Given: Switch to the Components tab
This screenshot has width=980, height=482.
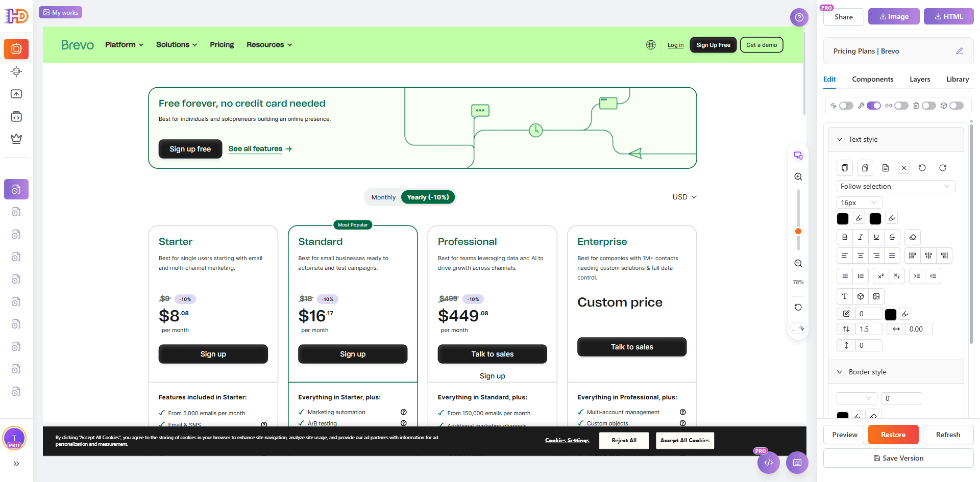Looking at the screenshot, I should pyautogui.click(x=872, y=79).
